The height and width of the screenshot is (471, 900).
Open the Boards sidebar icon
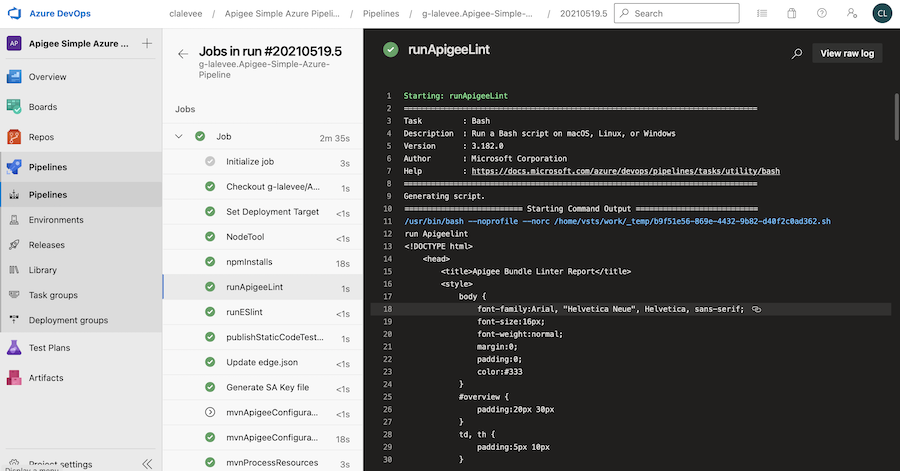[x=14, y=107]
